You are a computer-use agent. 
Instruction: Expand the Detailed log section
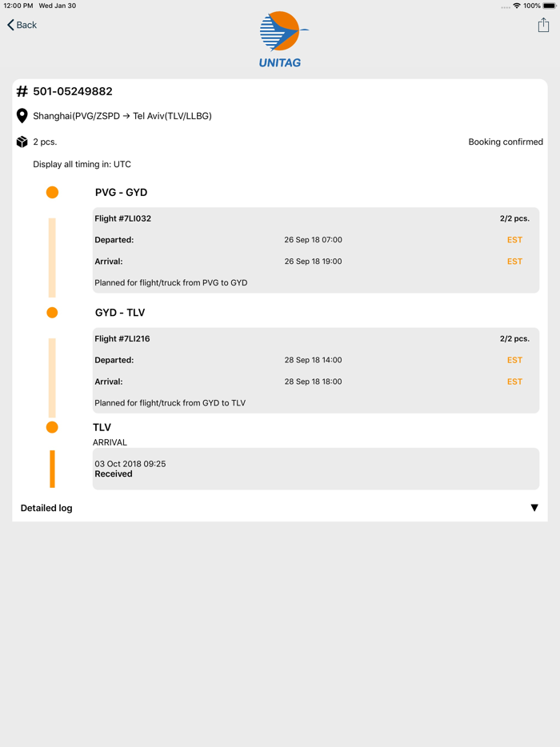click(46, 508)
